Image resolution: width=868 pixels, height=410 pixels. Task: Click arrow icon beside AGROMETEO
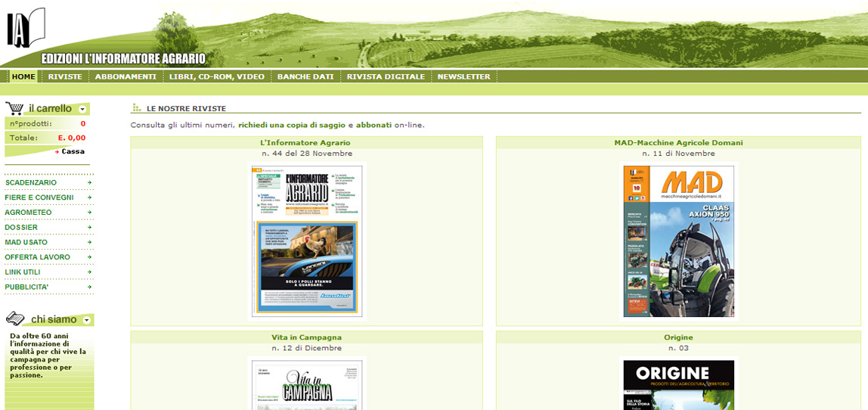click(89, 213)
